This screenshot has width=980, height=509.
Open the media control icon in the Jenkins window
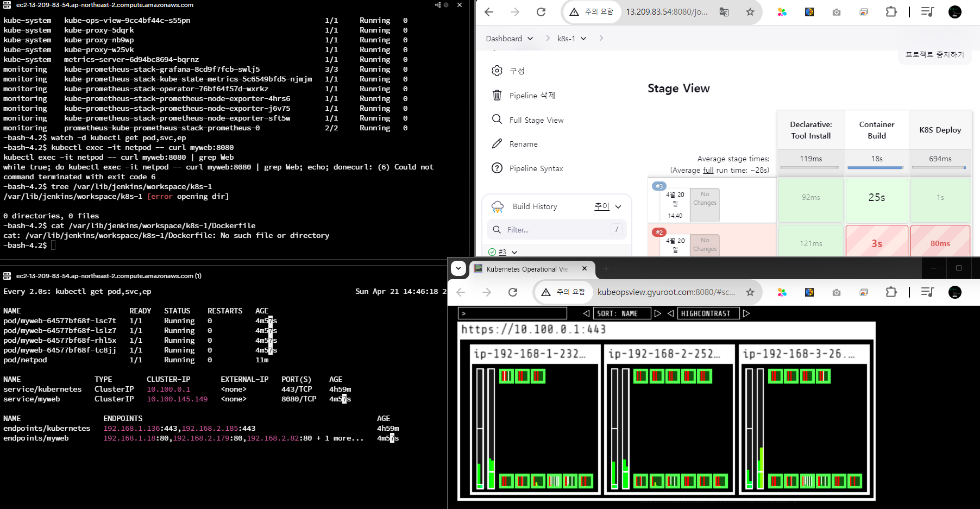[x=927, y=12]
